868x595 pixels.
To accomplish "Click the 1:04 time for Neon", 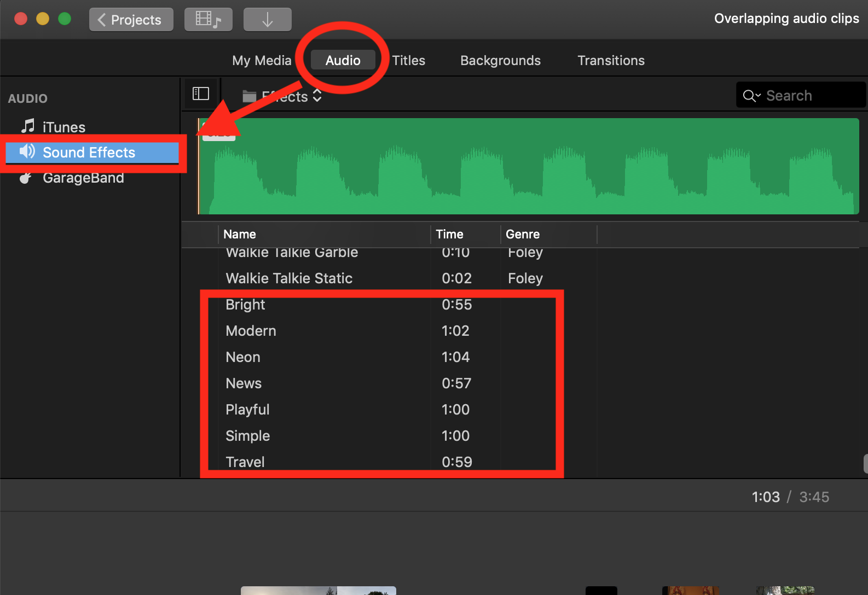I will [456, 357].
